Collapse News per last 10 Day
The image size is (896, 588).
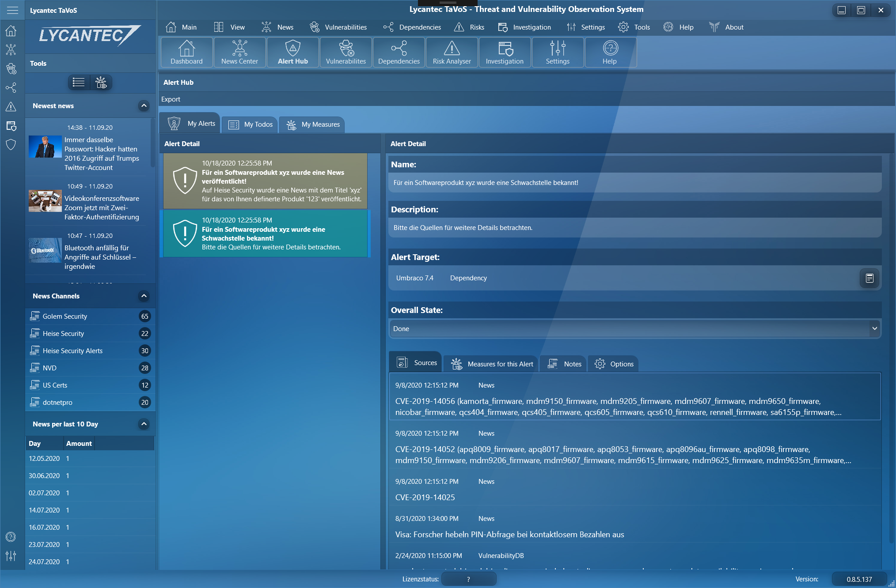tap(144, 424)
